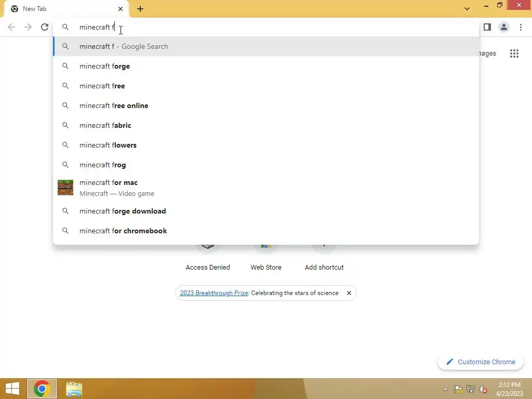The width and height of the screenshot is (532, 399).
Task: Select the 'minecraft frog' suggestion
Action: click(266, 165)
